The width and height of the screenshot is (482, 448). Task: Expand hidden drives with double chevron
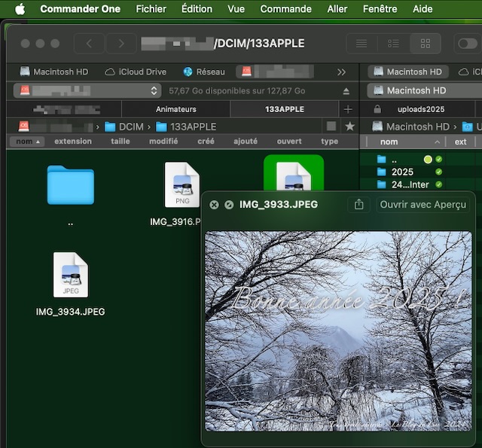point(341,72)
